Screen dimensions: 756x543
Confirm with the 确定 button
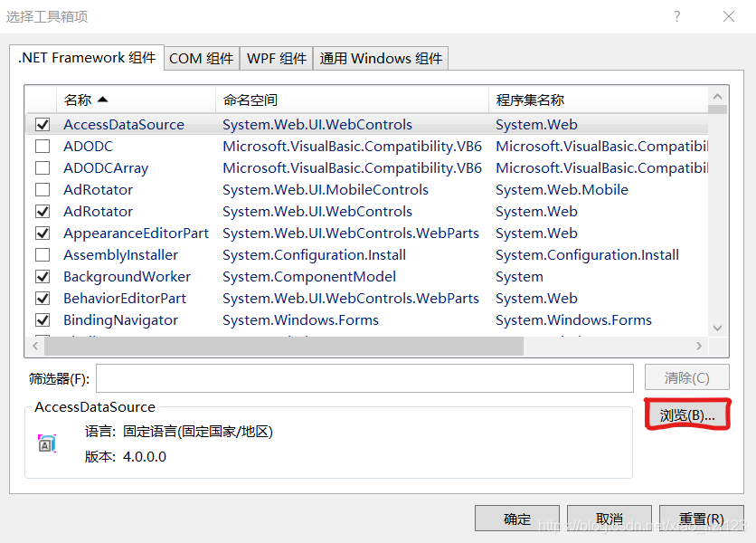(517, 519)
